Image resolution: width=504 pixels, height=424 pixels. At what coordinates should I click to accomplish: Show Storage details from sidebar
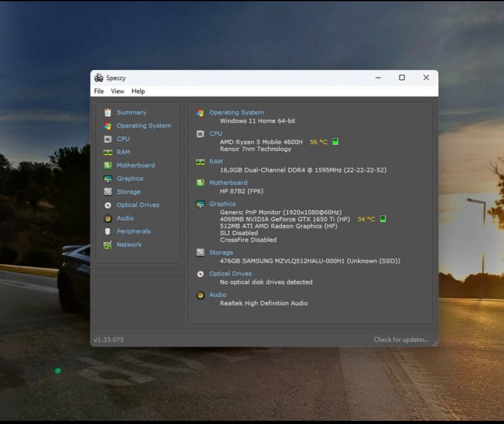[128, 192]
